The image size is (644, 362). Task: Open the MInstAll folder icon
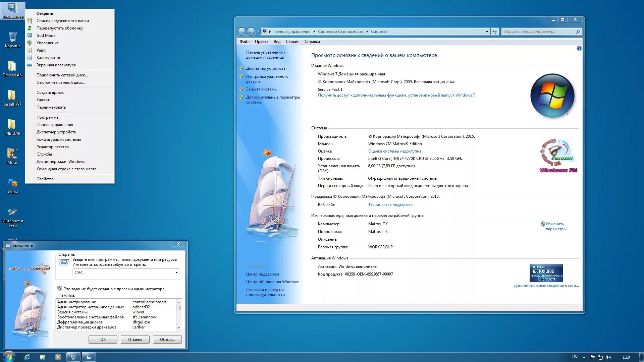(12, 125)
